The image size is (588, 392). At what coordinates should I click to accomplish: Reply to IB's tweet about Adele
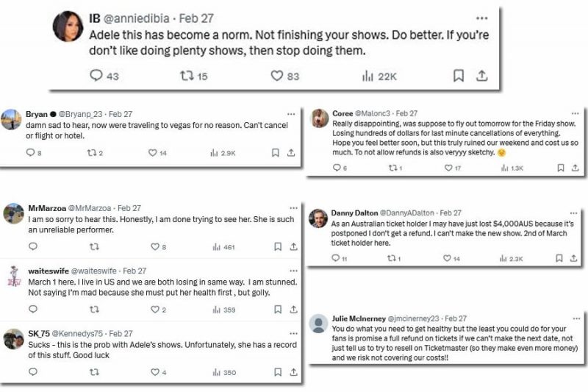pos(97,76)
